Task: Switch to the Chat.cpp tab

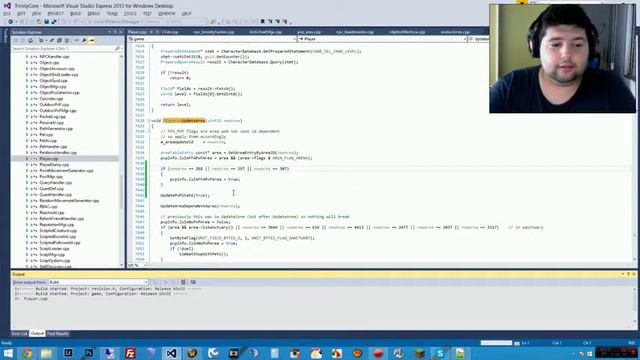Action: [169, 32]
